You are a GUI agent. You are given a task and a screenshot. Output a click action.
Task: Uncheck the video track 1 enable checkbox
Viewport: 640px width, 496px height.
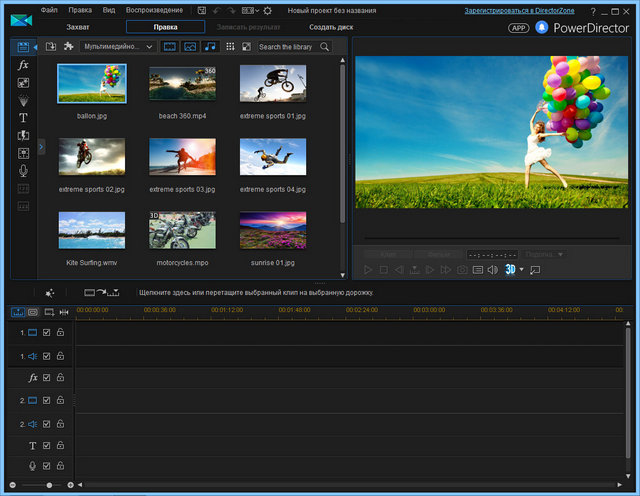[47, 332]
